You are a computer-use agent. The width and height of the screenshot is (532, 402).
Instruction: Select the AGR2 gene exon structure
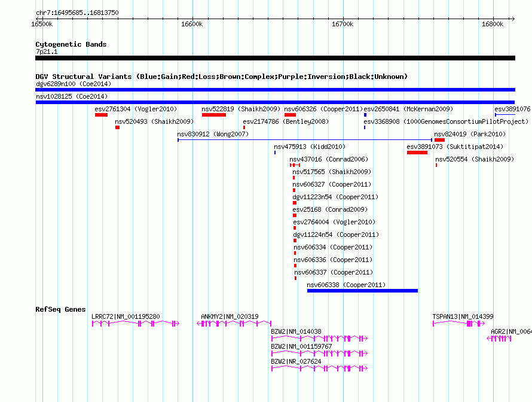pos(499,339)
